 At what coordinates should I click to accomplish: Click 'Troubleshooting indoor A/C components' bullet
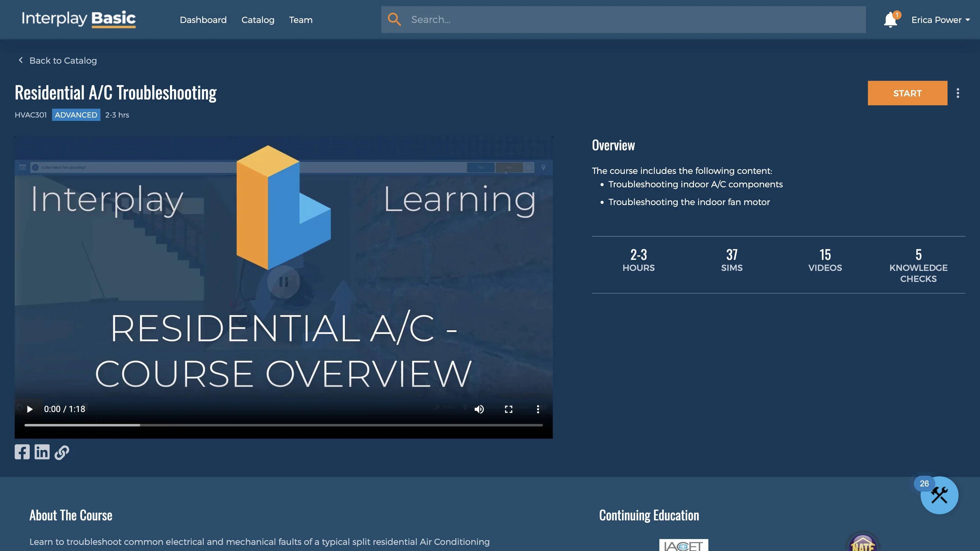[695, 184]
